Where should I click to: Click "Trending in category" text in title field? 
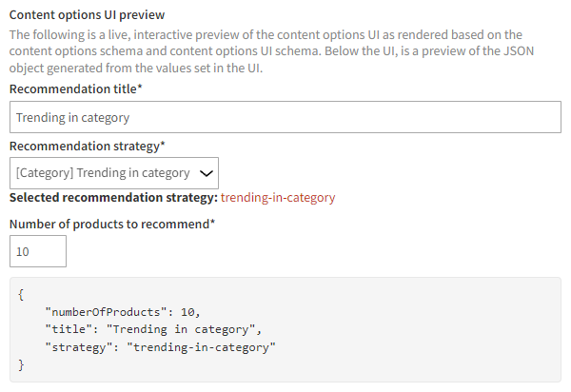click(73, 118)
